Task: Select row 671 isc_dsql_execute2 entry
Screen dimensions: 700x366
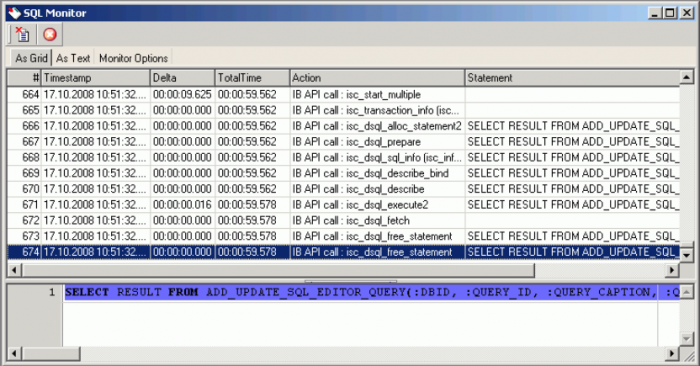Action: tap(343, 205)
